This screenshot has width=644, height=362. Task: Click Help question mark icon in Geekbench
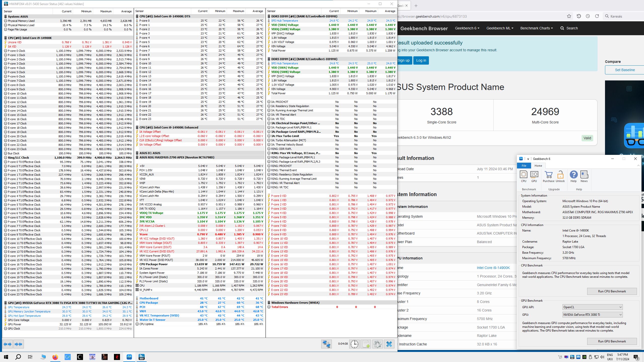point(574,176)
